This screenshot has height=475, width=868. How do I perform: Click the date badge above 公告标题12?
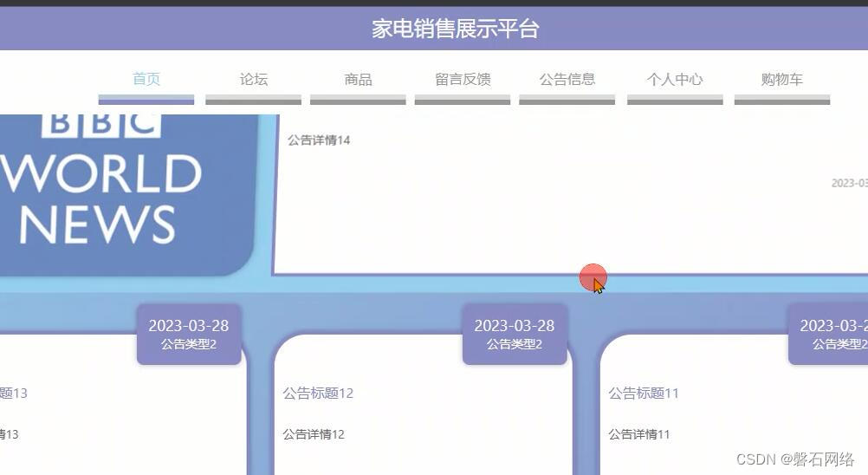515,334
